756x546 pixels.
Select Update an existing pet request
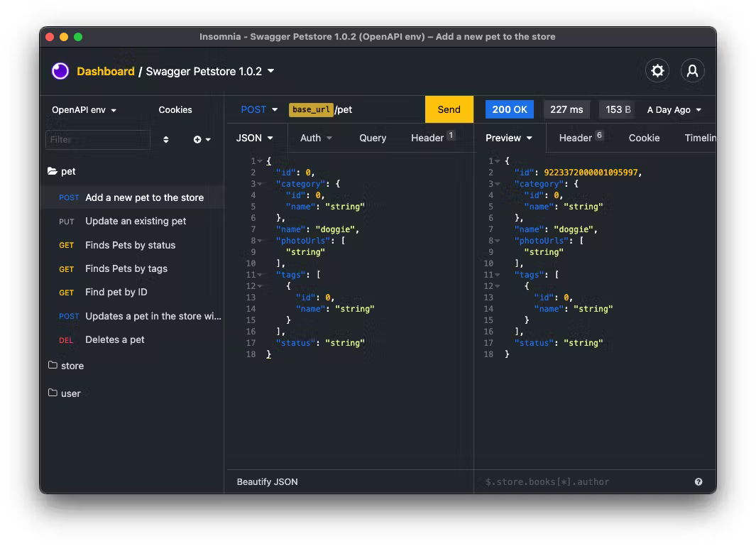(133, 221)
